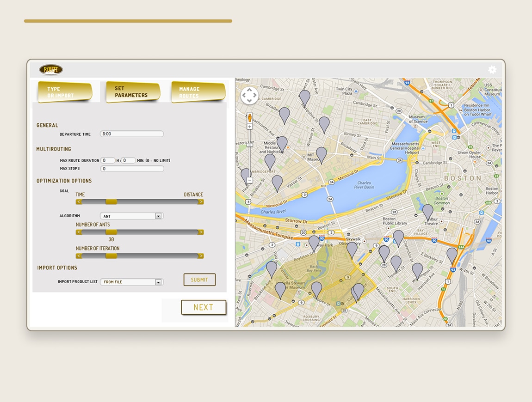Focus the Departure Time field
Screen dimensions: 532x402
click(x=132, y=134)
